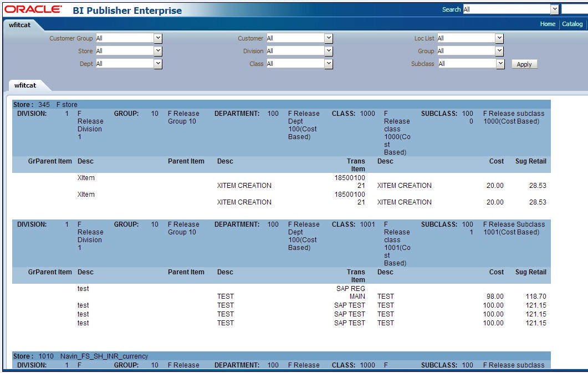Click the last SAP TEST trans item
This screenshot has width=588, height=373.
click(350, 323)
